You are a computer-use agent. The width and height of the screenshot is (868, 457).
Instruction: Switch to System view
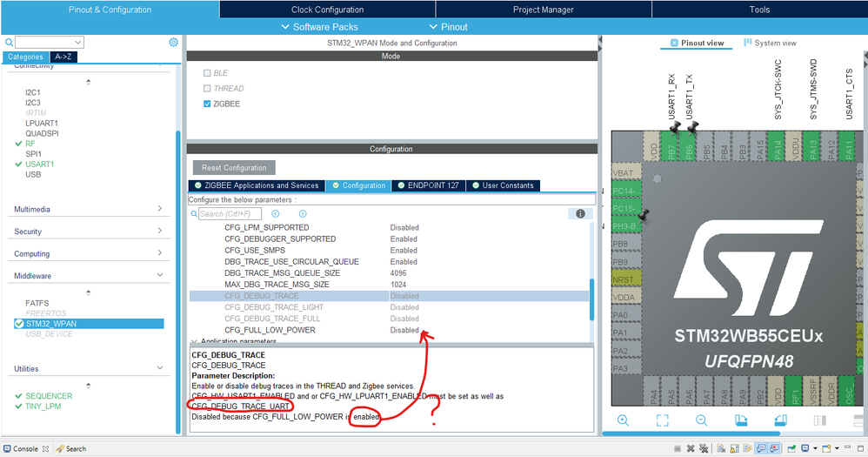coord(770,43)
